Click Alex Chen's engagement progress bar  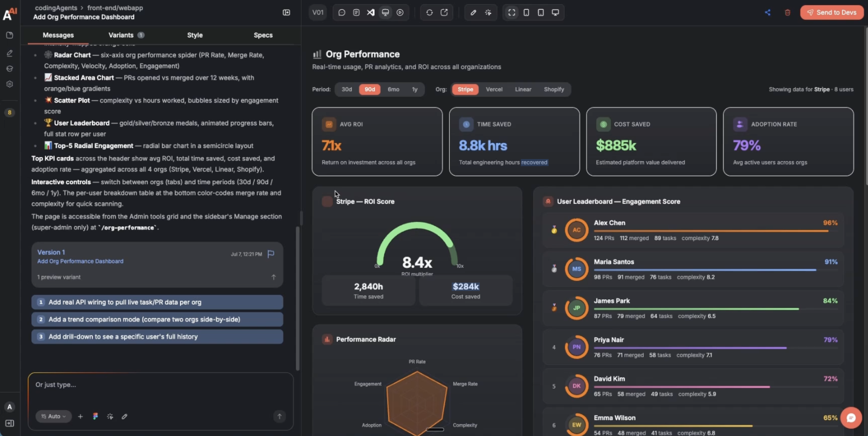point(716,231)
